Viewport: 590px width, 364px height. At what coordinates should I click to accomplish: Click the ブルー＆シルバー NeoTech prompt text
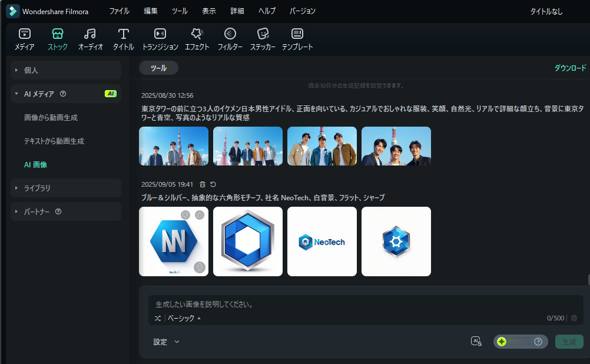pos(263,198)
